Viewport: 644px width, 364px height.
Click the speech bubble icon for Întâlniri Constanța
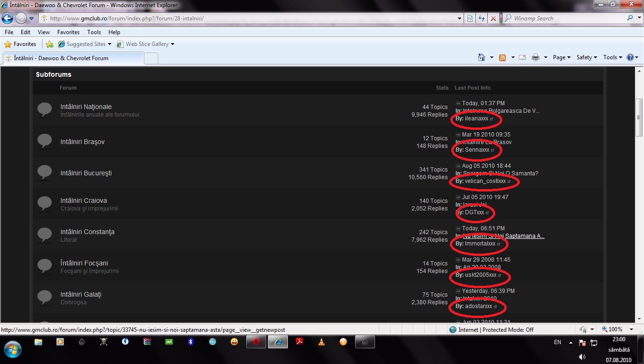coord(45,235)
